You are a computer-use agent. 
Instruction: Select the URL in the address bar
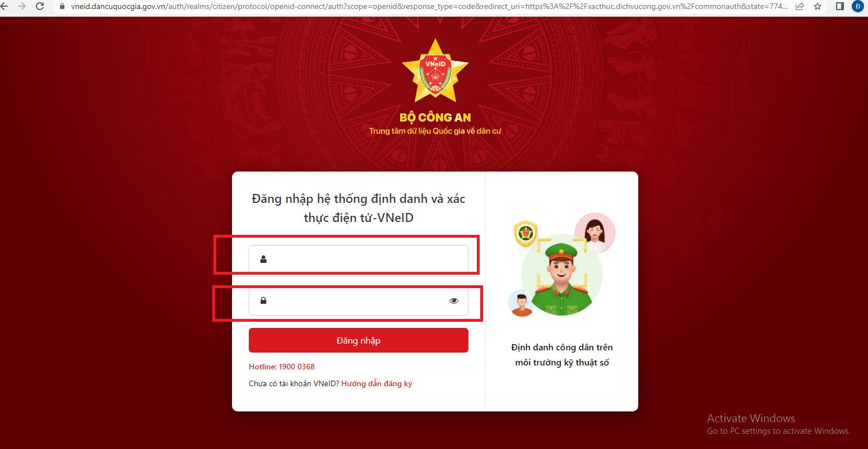(x=429, y=7)
